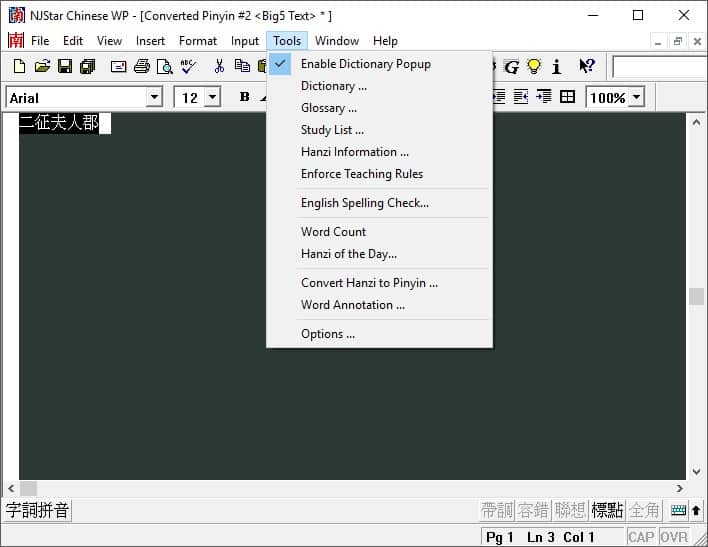Click the NJStar red document icon in menu bar
Viewport: 708px width, 547px height.
pos(16,41)
